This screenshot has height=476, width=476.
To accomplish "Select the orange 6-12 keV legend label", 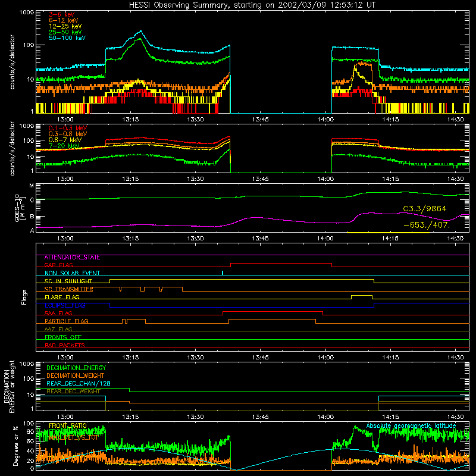I will (x=63, y=20).
